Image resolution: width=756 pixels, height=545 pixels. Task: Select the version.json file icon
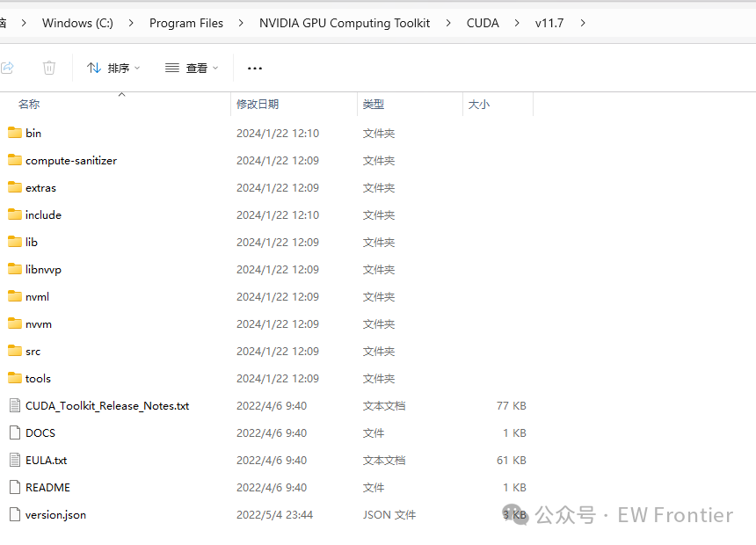point(13,514)
